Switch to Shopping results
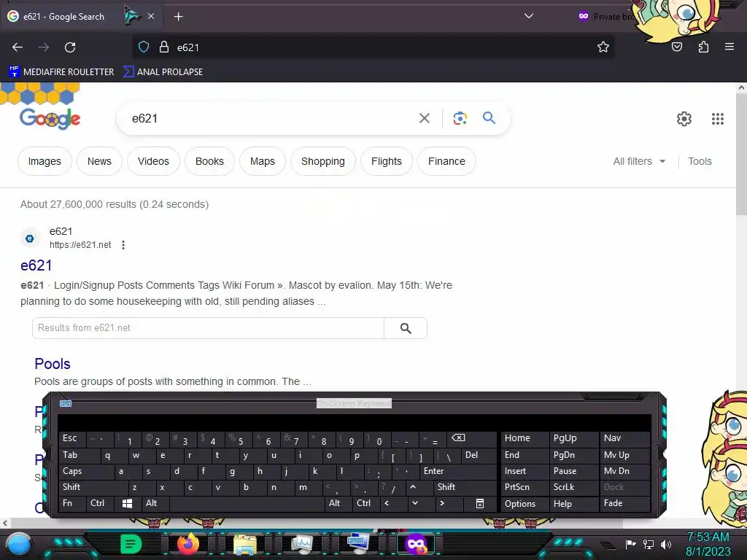 pyautogui.click(x=323, y=161)
